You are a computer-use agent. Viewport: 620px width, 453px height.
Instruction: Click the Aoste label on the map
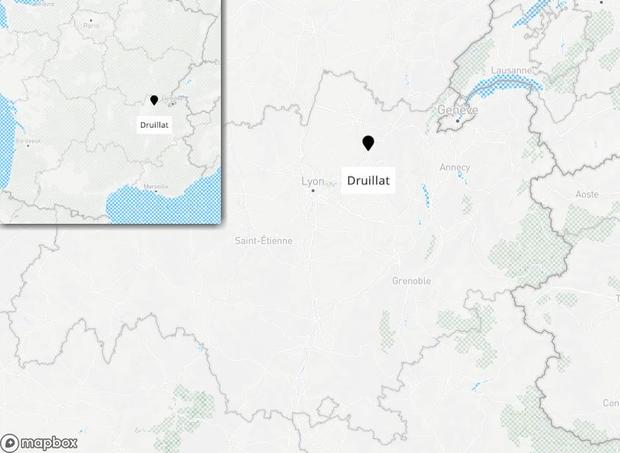tap(587, 194)
